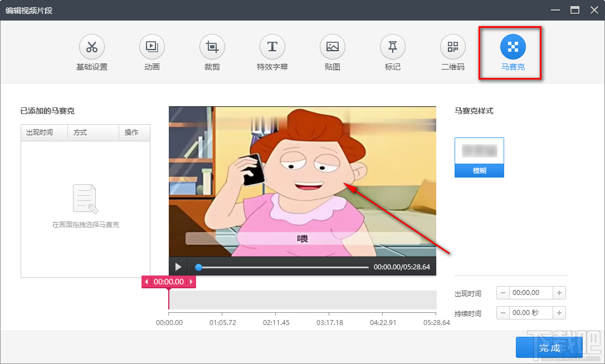
Task: Select the 标记 (marker) tool
Action: click(x=392, y=53)
